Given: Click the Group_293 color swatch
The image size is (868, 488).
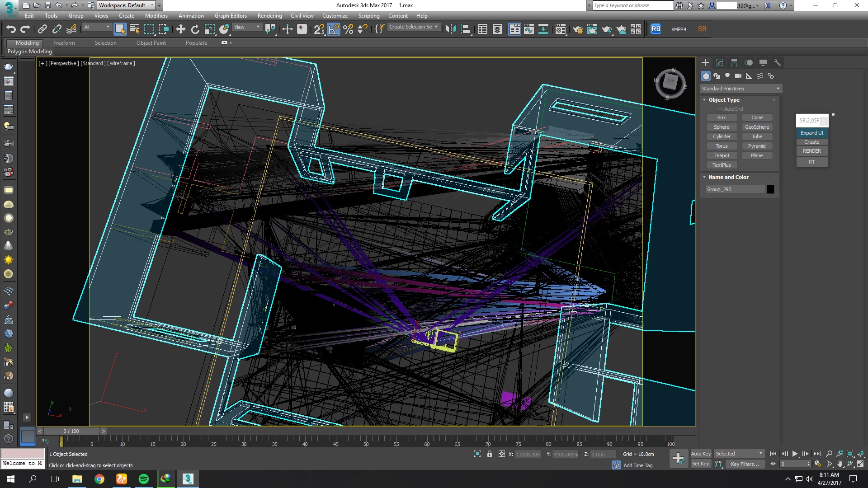Looking at the screenshot, I should pyautogui.click(x=769, y=189).
